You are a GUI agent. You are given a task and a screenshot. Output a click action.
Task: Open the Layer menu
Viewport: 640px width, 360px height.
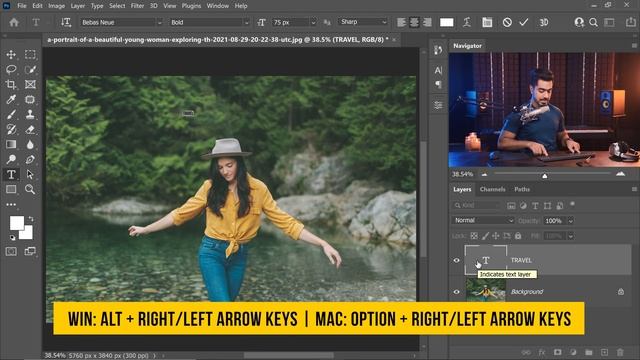[x=78, y=6]
